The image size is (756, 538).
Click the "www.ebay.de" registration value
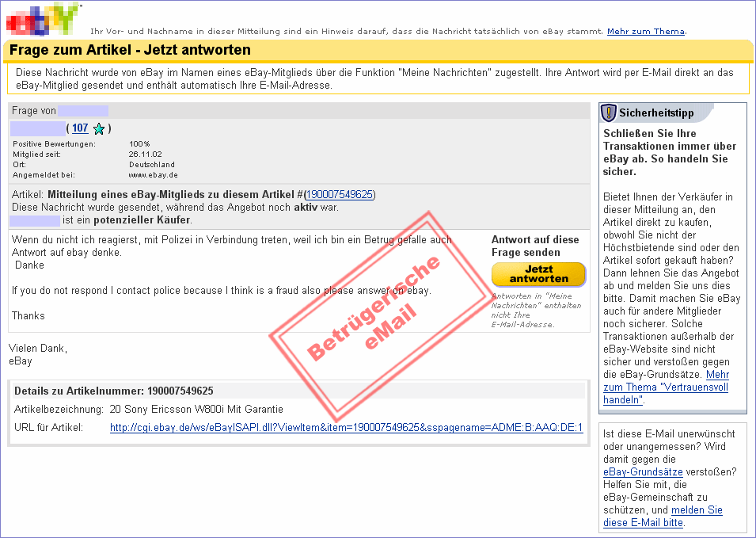pos(154,174)
